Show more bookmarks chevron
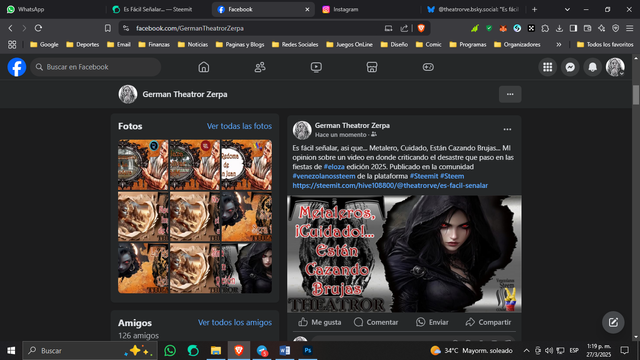Viewport: 640px width, 360px height. tap(559, 44)
